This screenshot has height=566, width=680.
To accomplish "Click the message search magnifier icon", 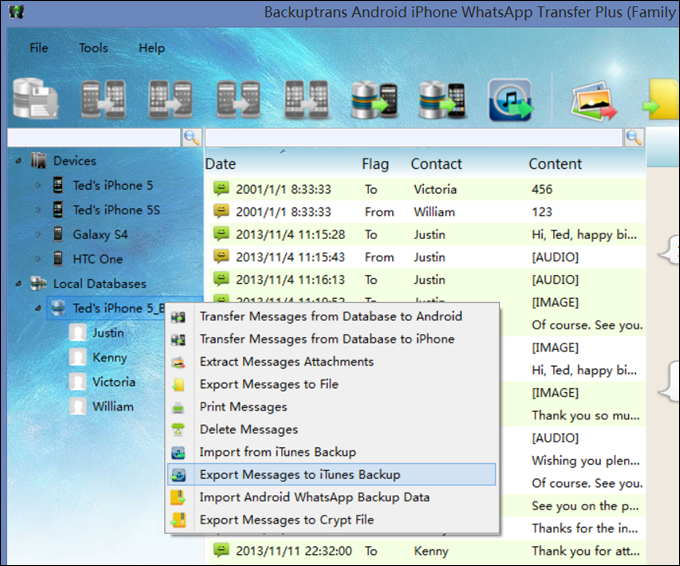I will (634, 137).
